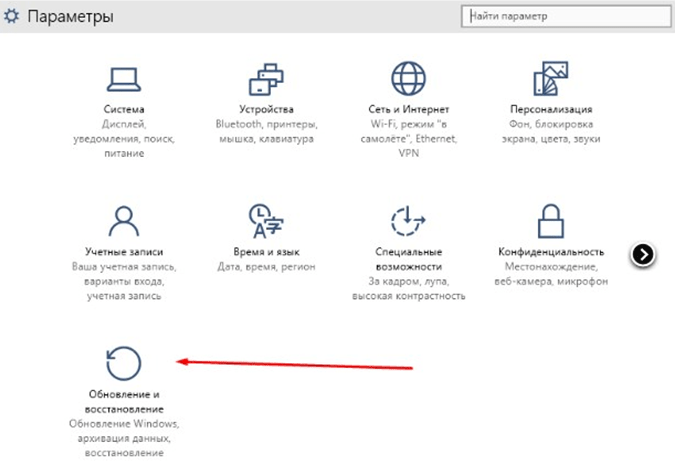Open Время и язык clock icon
Screen dimensions: 675x469
(x=266, y=219)
